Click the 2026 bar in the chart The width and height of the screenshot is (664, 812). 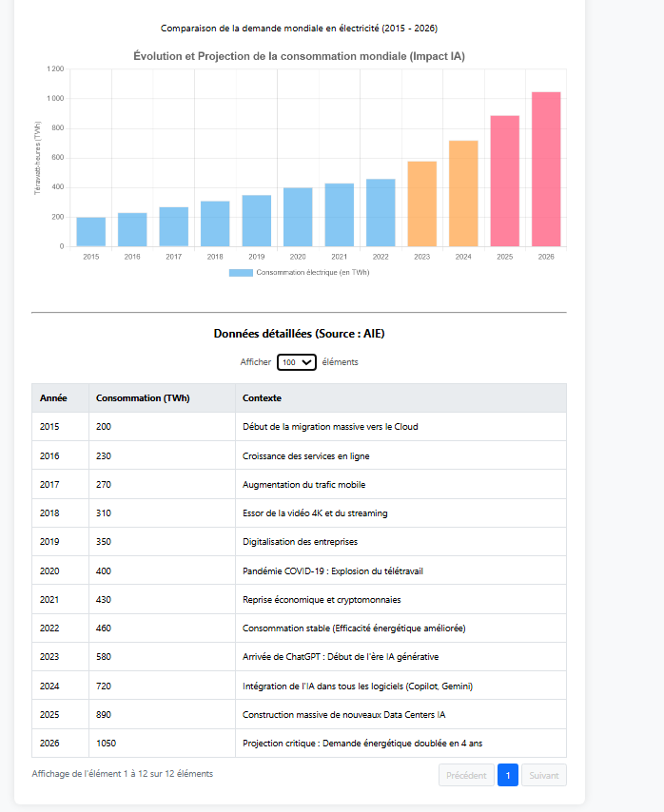[x=545, y=169]
